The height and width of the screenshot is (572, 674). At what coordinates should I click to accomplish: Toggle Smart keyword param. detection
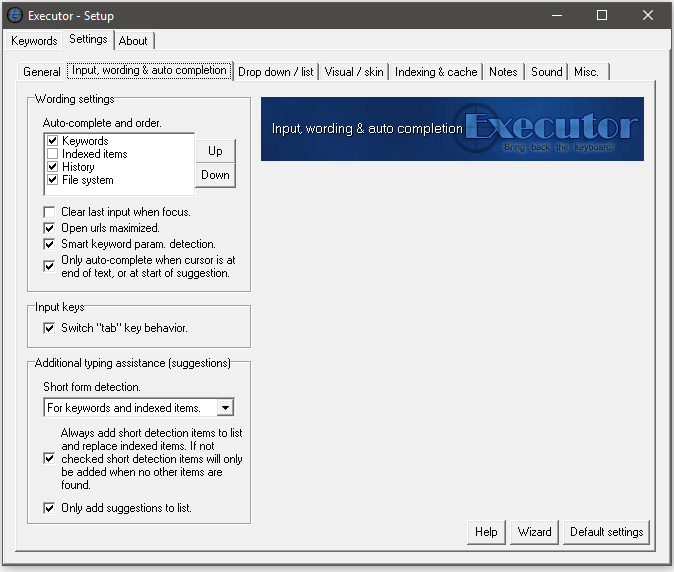pyautogui.click(x=49, y=244)
